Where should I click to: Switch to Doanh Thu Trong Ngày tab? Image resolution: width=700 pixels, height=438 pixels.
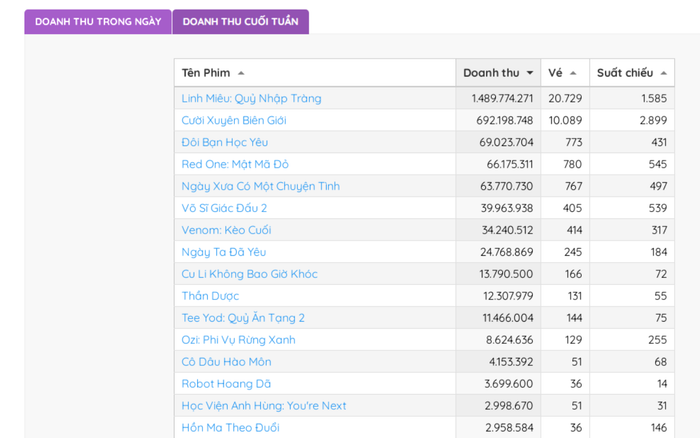point(98,21)
